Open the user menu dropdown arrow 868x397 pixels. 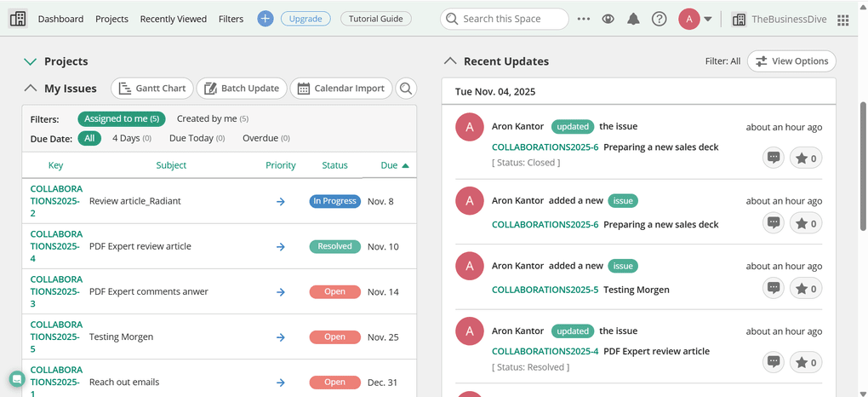tap(707, 20)
